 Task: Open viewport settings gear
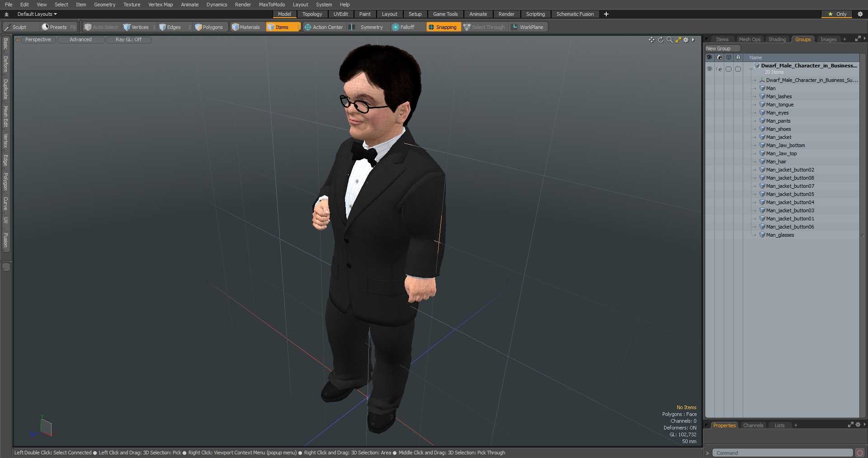coord(686,40)
